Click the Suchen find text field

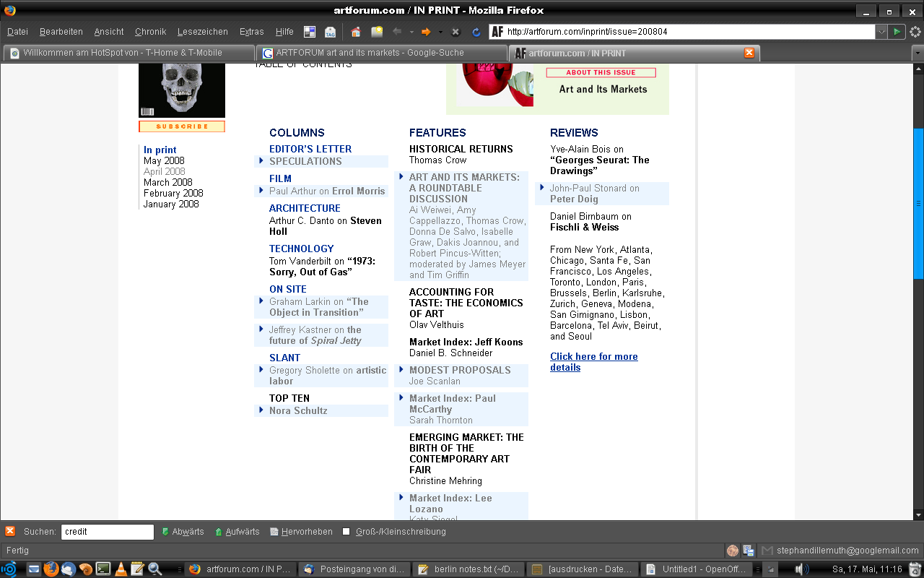pyautogui.click(x=108, y=532)
